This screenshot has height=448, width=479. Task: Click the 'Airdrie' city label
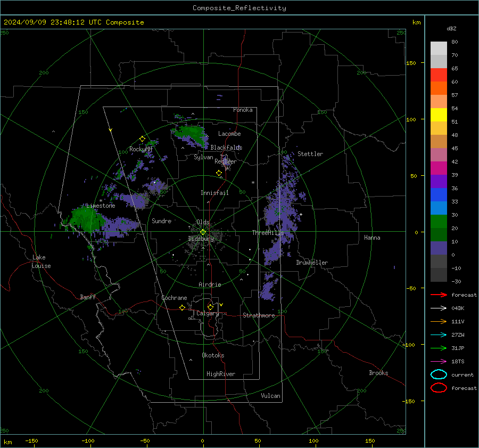pyautogui.click(x=210, y=284)
